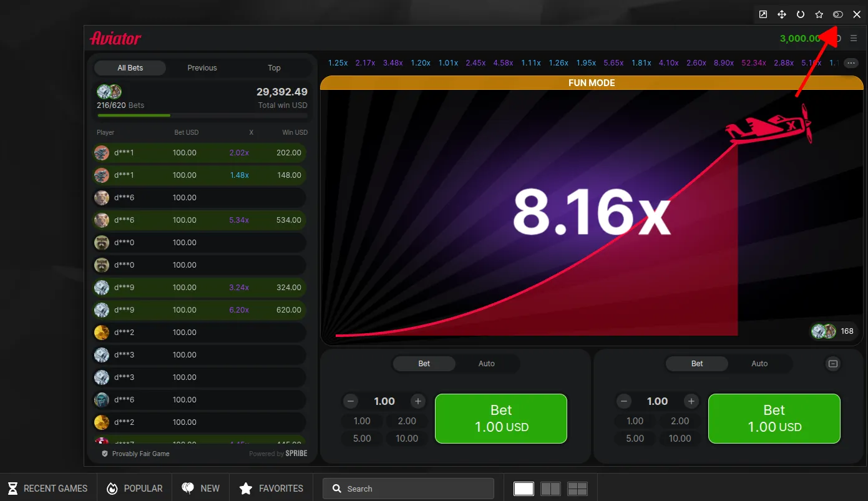
Task: Click the left bet amount field showing 1.00
Action: tap(384, 401)
